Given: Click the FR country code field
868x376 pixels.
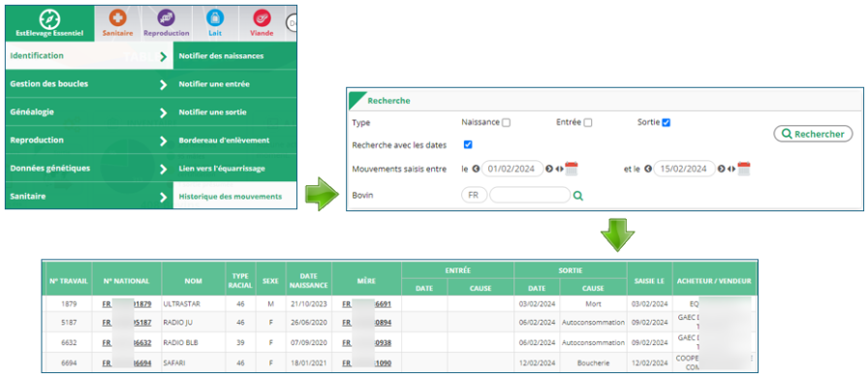Looking at the screenshot, I should pyautogui.click(x=474, y=195).
